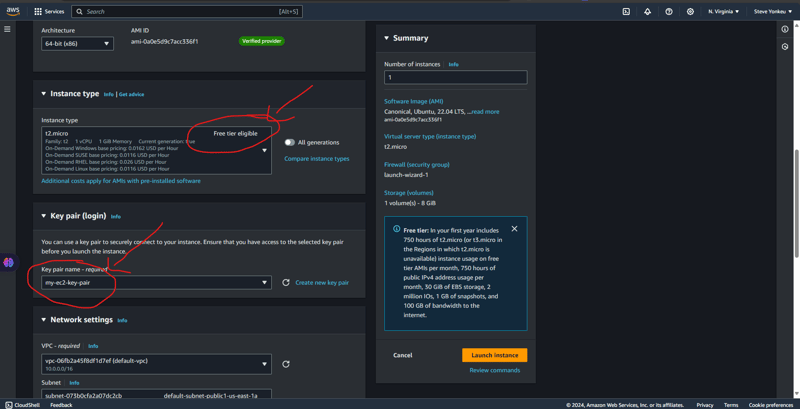Click the Verified provider badge
This screenshot has width=800, height=409.
tap(261, 41)
